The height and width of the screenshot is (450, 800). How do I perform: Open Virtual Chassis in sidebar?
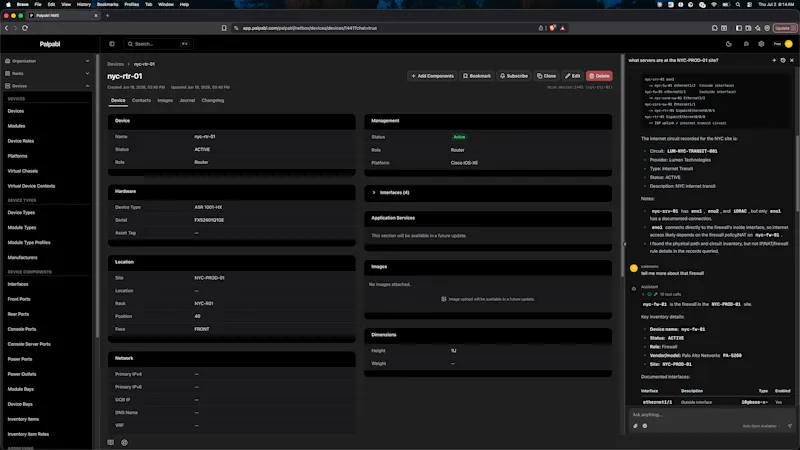click(x=23, y=171)
